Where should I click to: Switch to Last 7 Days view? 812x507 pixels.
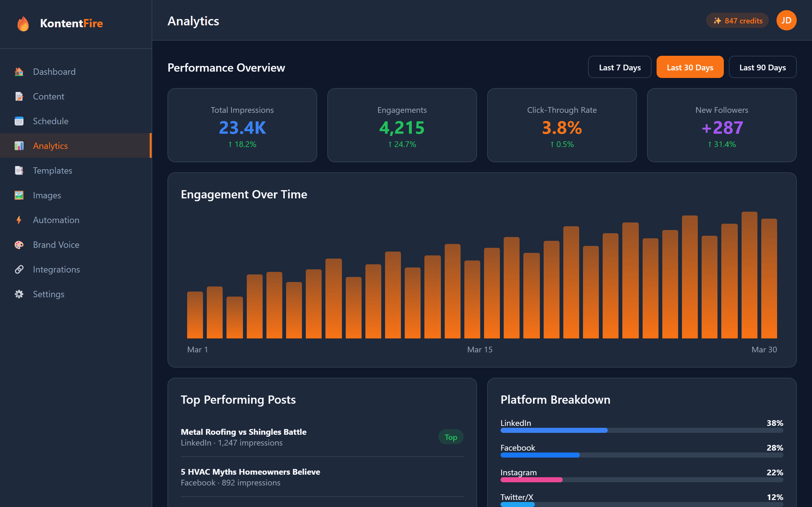tap(619, 67)
